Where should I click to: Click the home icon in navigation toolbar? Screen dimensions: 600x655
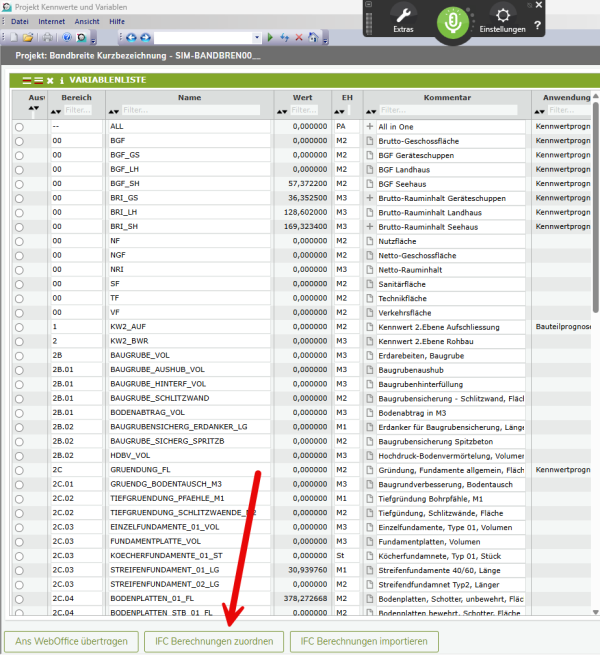313,37
